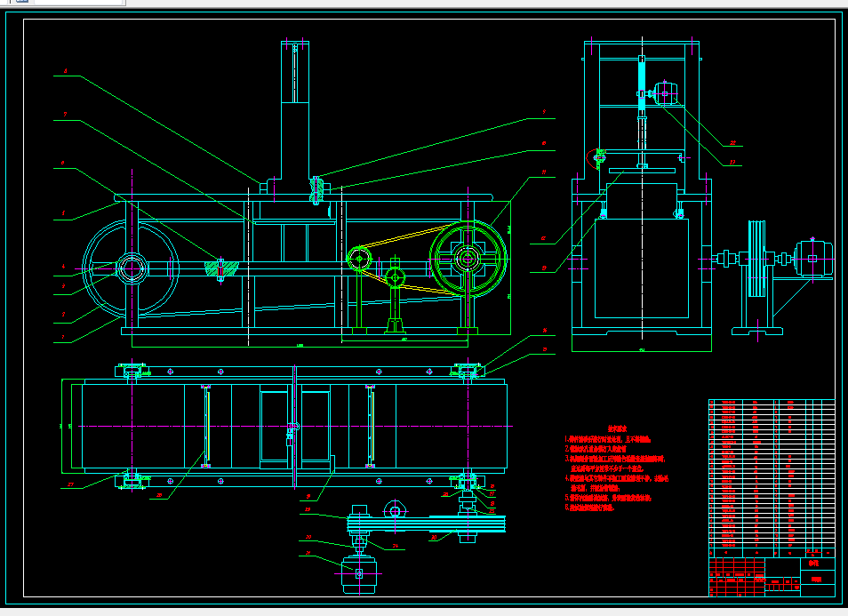
Task: Click part callout number "27"
Action: tap(70, 484)
